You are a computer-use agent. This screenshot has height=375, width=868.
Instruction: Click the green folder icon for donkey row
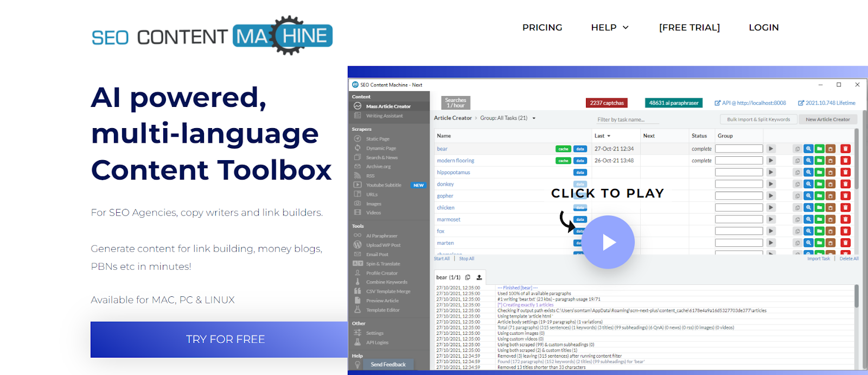[819, 184]
